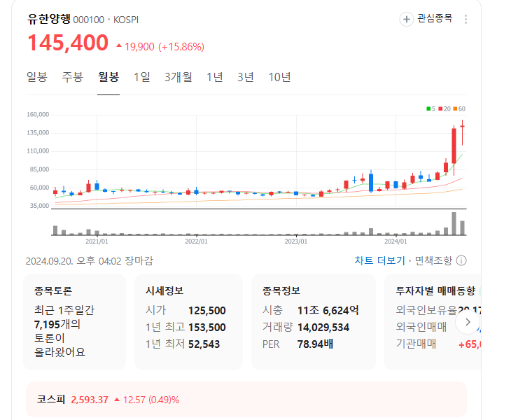Click the stock code 000100

(89, 20)
